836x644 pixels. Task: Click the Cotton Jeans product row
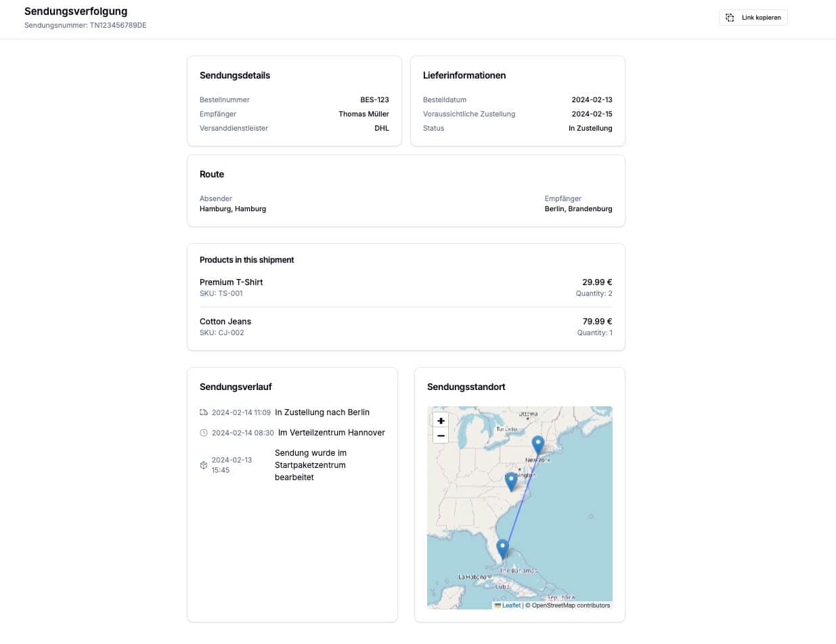(x=406, y=326)
